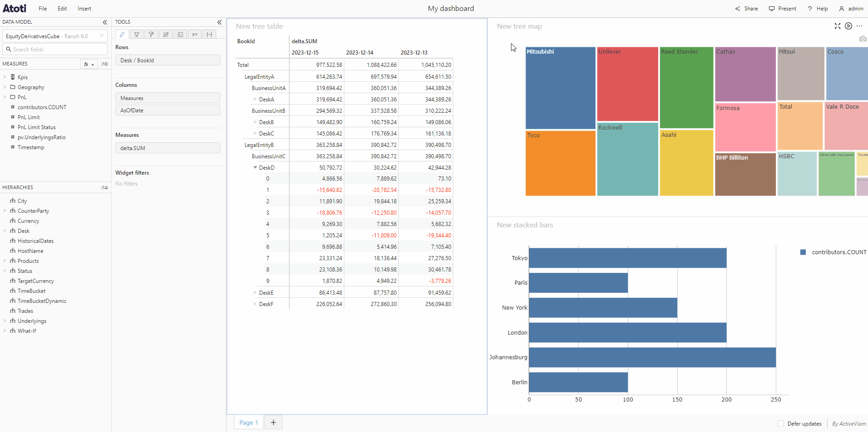This screenshot has width=868, height=432.
Task: Click the Present button label
Action: click(787, 9)
